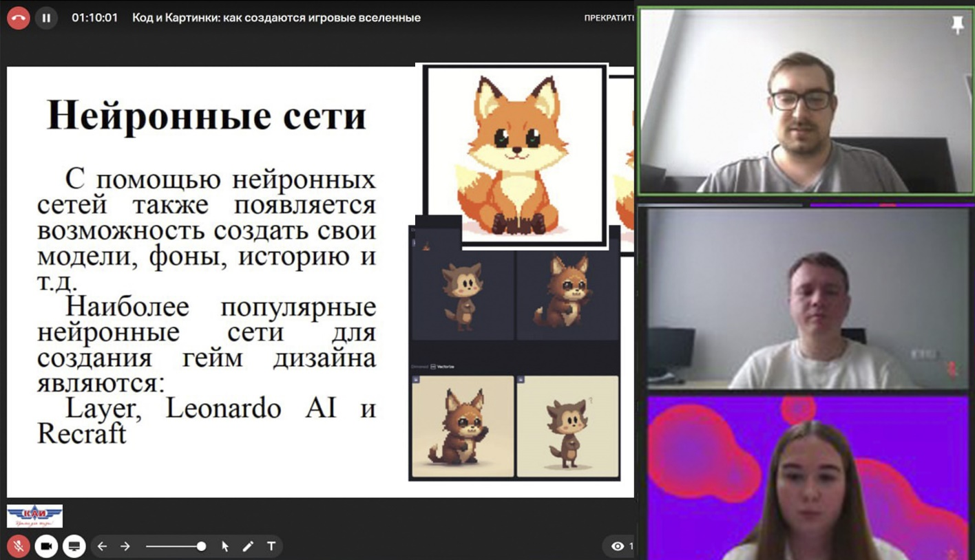Viewport: 975px width, 560px height.
Task: Toggle screen sharing monitor button
Action: tap(74, 546)
